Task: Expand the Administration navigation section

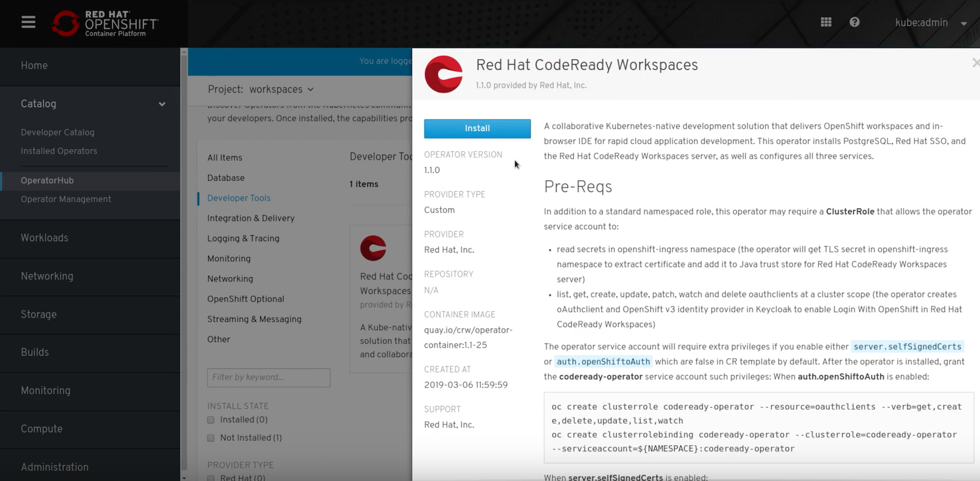Action: tap(90, 467)
